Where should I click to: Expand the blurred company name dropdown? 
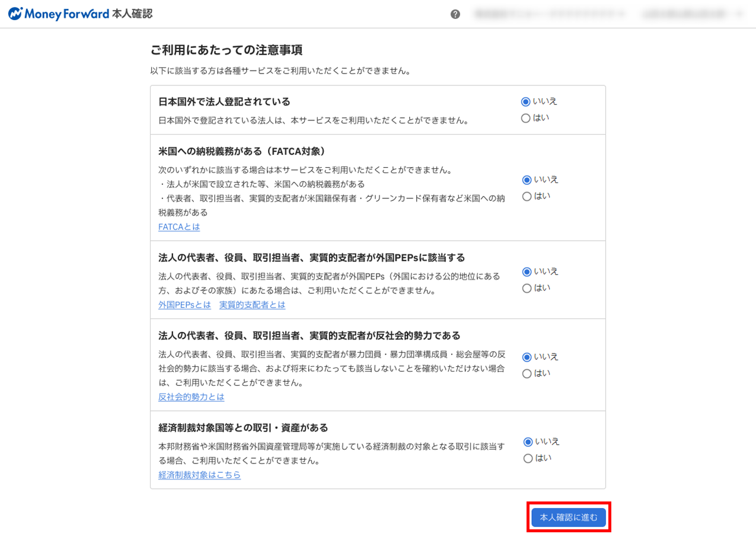coord(550,14)
